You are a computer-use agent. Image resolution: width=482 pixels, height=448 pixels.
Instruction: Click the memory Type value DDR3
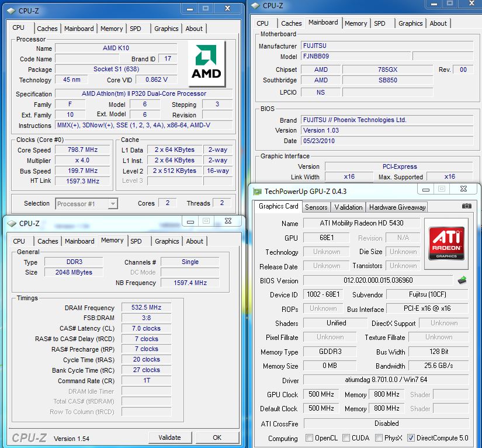74,262
